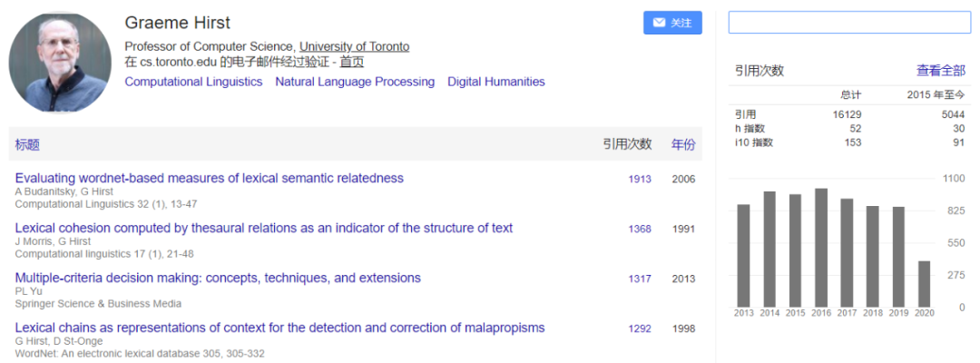Open the University of Toronto link

coord(354,46)
